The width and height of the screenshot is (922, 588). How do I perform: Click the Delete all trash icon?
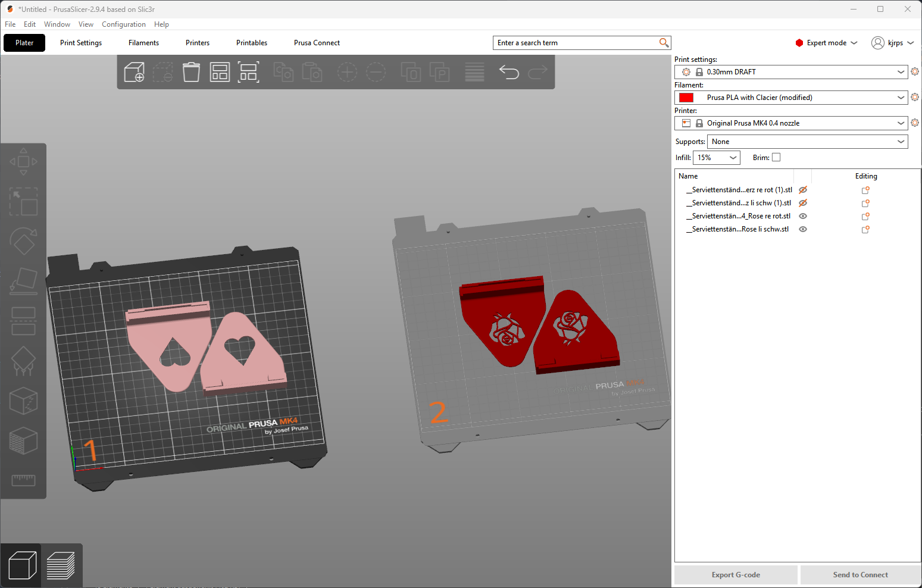point(191,72)
